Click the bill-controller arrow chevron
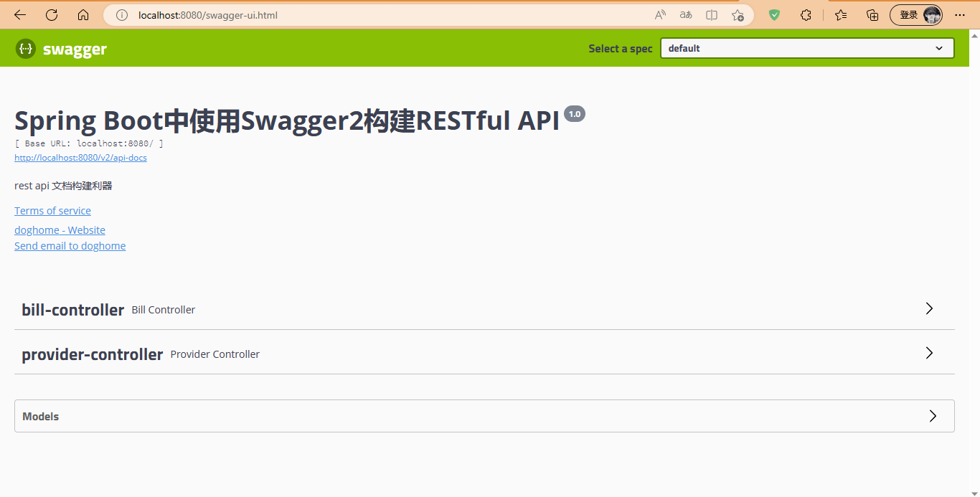 [x=929, y=308]
